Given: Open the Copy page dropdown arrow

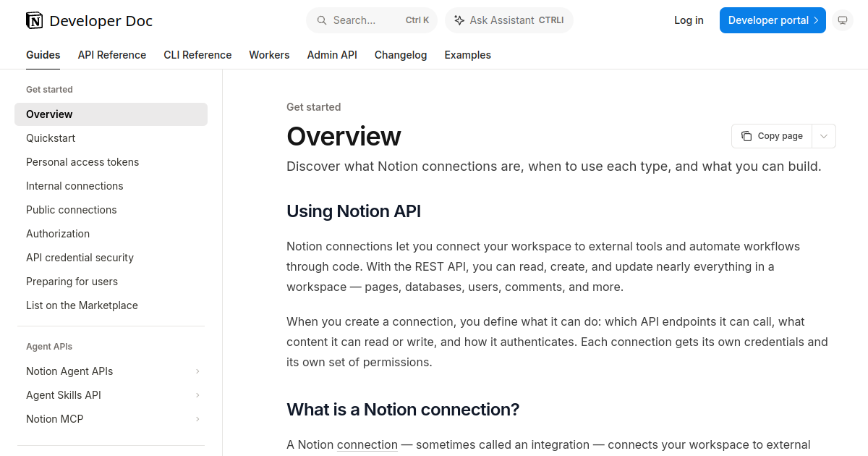Looking at the screenshot, I should [824, 136].
